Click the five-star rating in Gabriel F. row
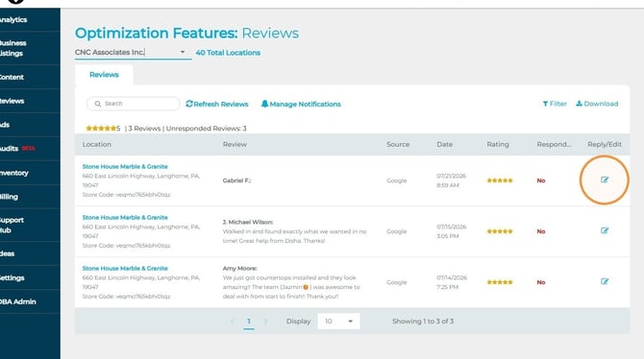644x359 pixels. 500,180
